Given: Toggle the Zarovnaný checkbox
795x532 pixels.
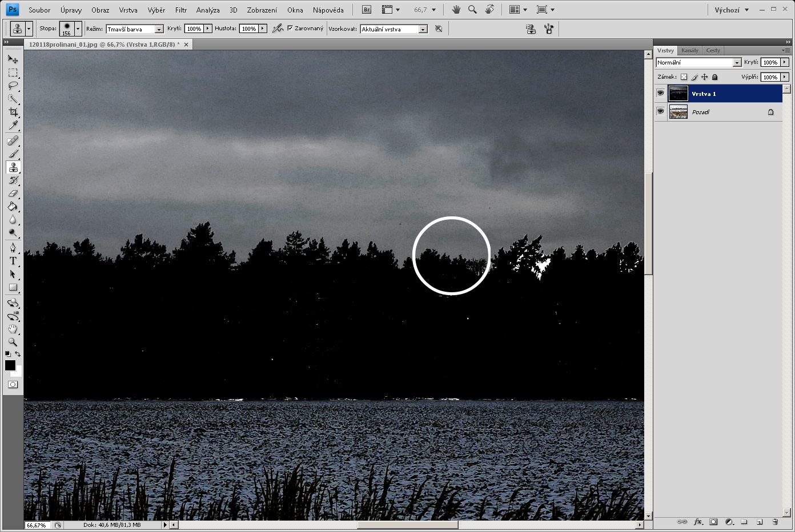Looking at the screenshot, I should [290, 28].
